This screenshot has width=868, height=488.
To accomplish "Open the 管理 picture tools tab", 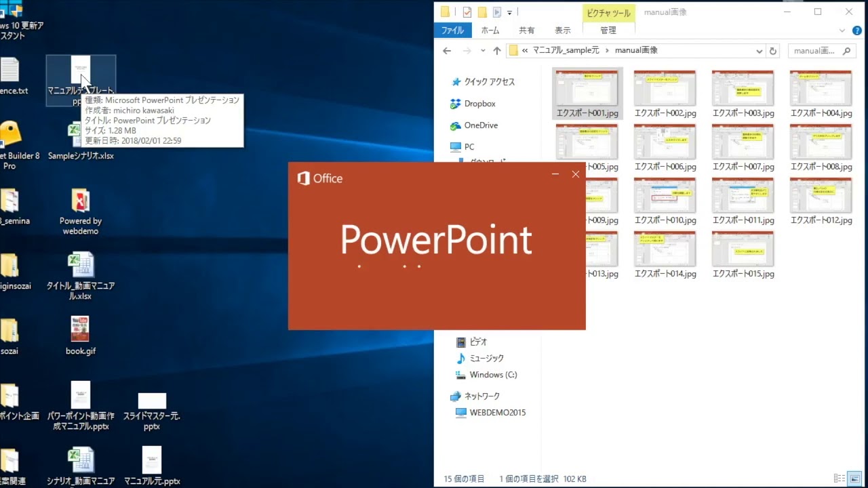I will (x=608, y=30).
